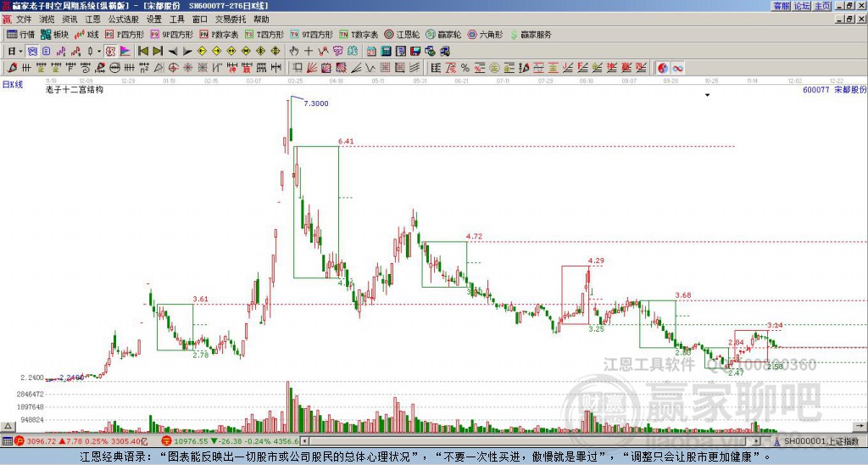This screenshot has width=868, height=465.
Task: Open the 浏览 menu
Action: 47,20
